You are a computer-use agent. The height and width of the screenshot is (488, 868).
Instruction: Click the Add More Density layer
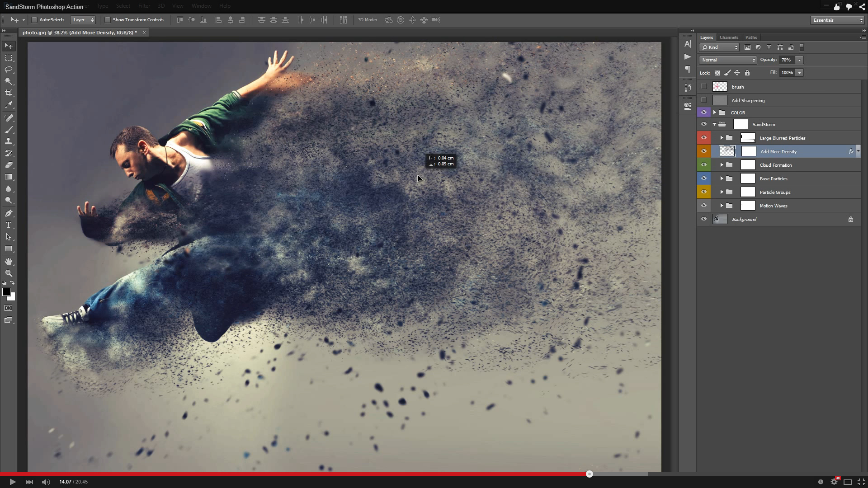tap(778, 151)
